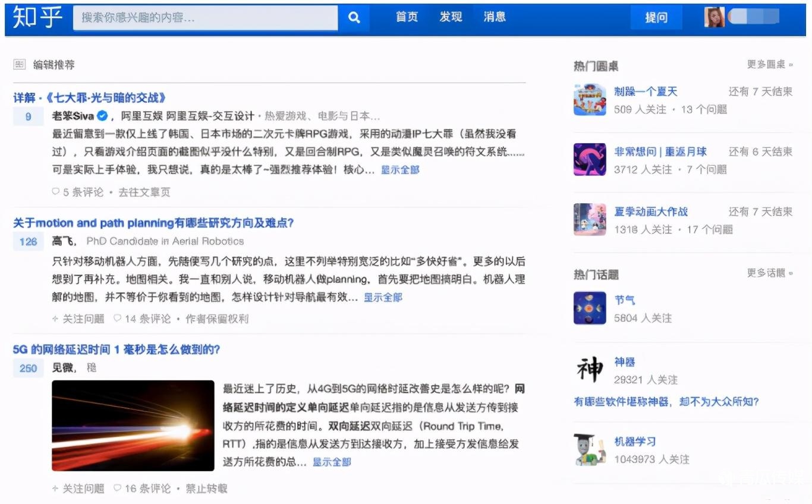The image size is (812, 504).
Task: Follow the 5G network latency question
Action: point(78,489)
